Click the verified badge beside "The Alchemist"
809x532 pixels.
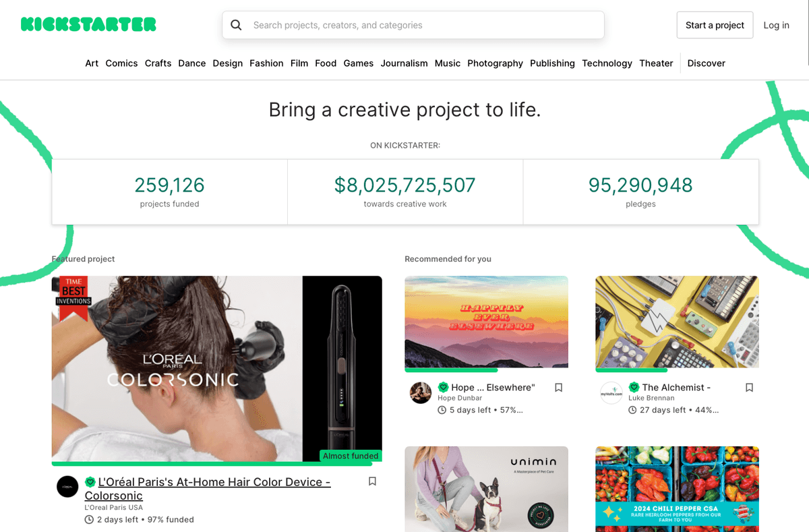click(634, 387)
